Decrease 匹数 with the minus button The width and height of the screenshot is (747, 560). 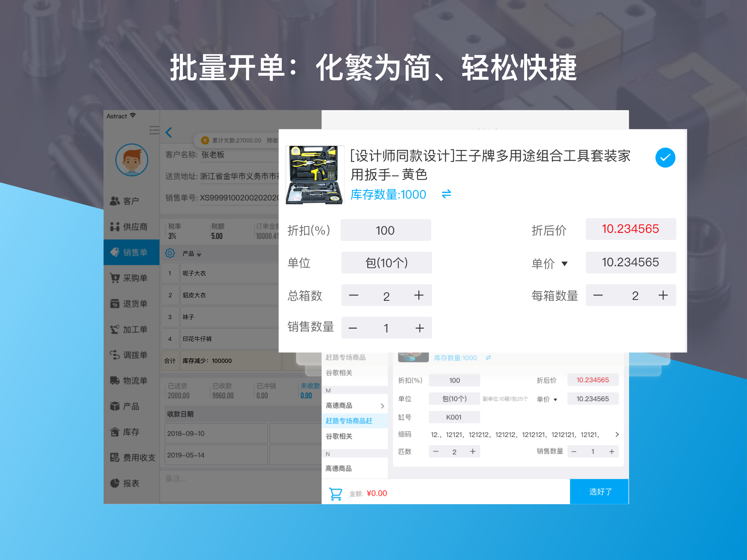click(x=436, y=451)
